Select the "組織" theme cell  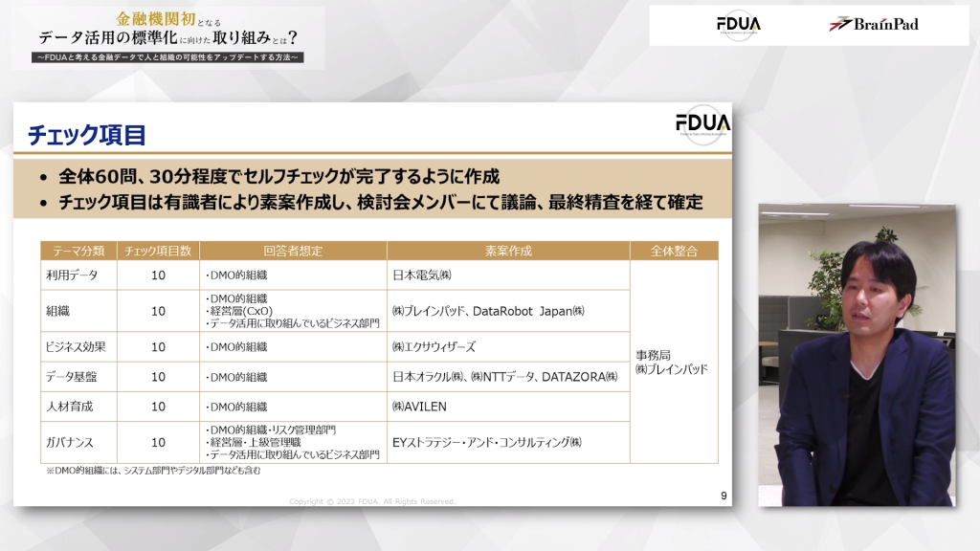[x=78, y=311]
